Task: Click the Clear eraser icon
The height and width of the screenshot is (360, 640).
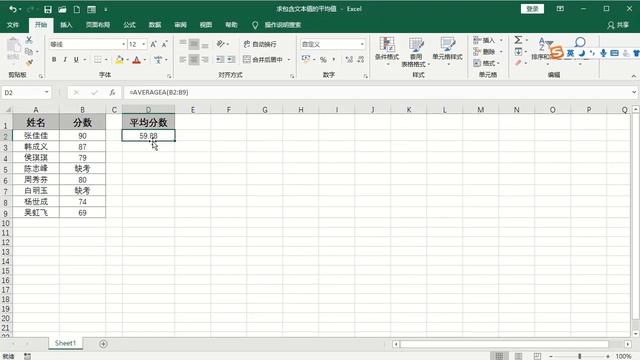Action: coord(518,63)
